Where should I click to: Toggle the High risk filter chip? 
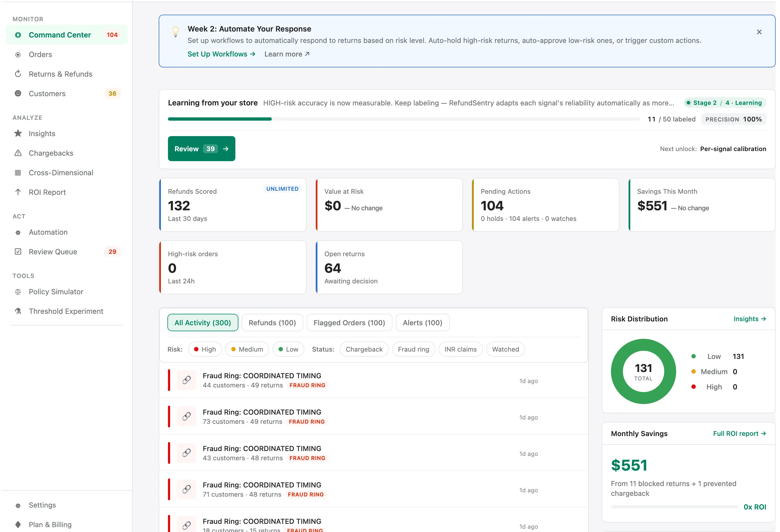click(205, 349)
